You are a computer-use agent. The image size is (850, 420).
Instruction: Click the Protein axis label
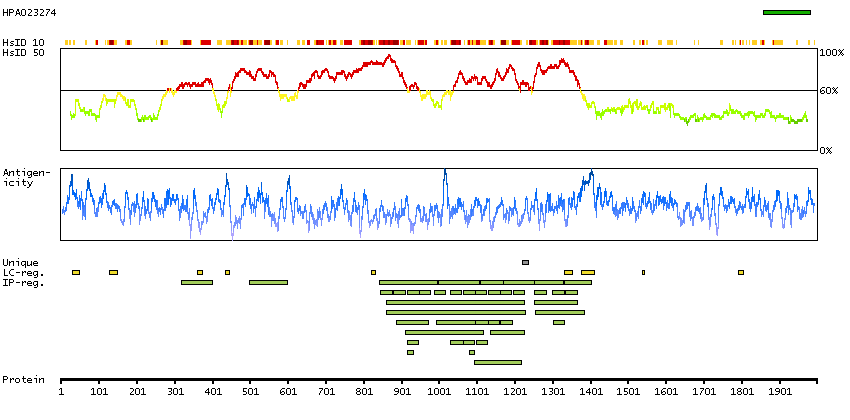(22, 380)
